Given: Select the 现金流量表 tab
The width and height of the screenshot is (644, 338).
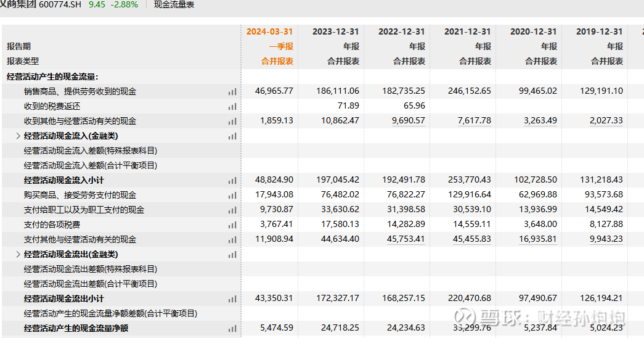Looking at the screenshot, I should [174, 5].
